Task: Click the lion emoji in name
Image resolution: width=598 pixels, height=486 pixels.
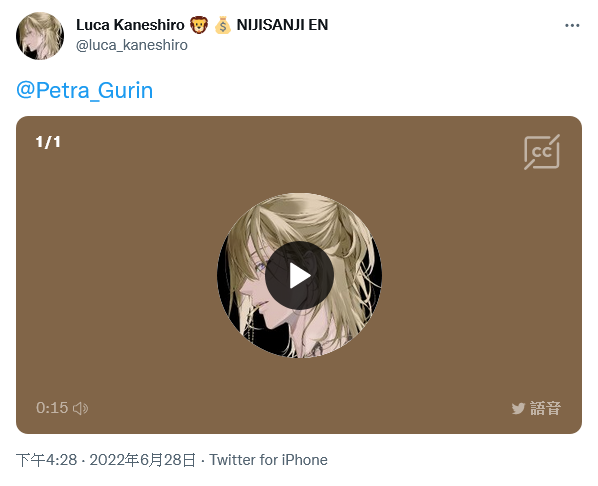Action: point(199,25)
